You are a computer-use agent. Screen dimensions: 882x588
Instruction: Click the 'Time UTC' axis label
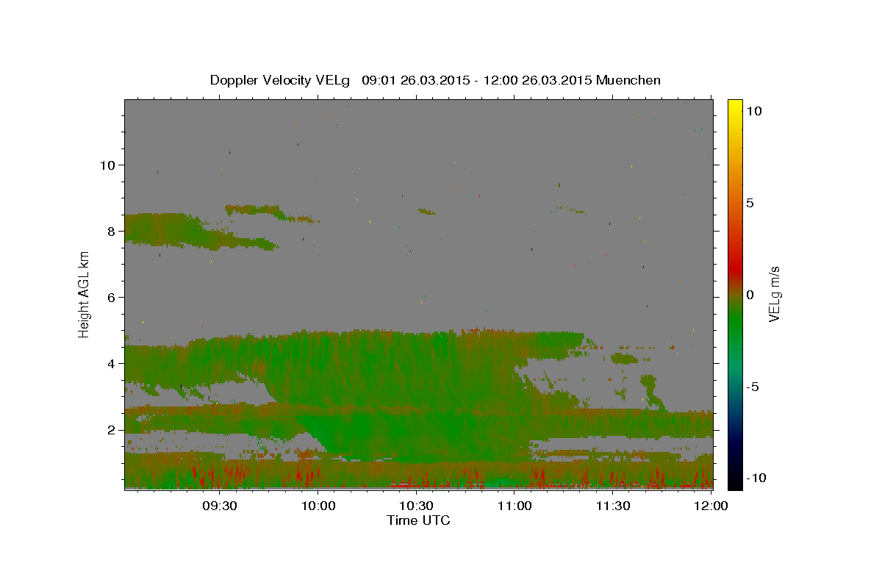(418, 520)
